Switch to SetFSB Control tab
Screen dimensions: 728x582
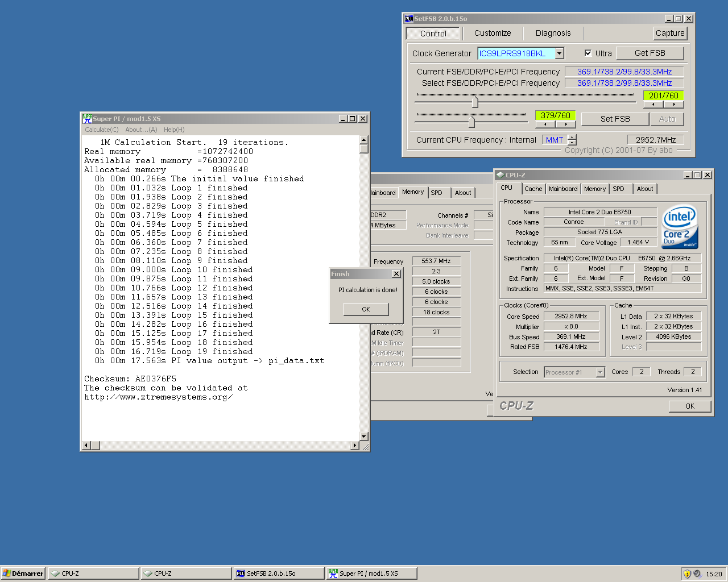click(x=433, y=34)
